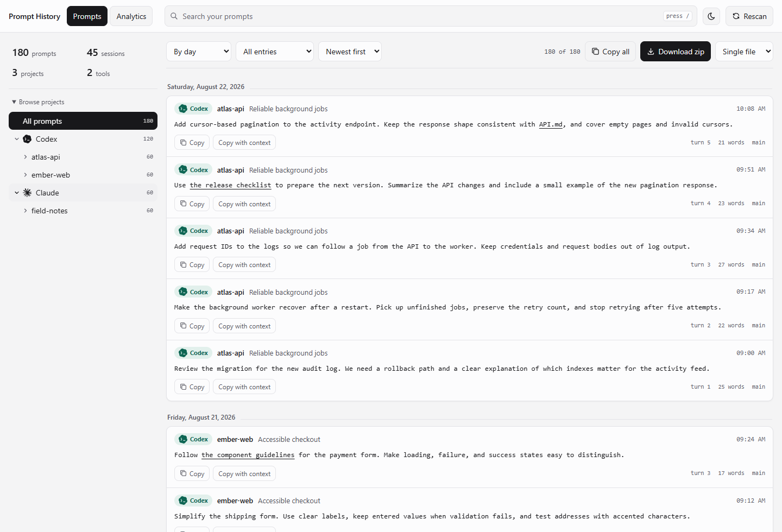Toggle dark mode with the moon icon
Image resolution: width=782 pixels, height=532 pixels.
[x=711, y=16]
